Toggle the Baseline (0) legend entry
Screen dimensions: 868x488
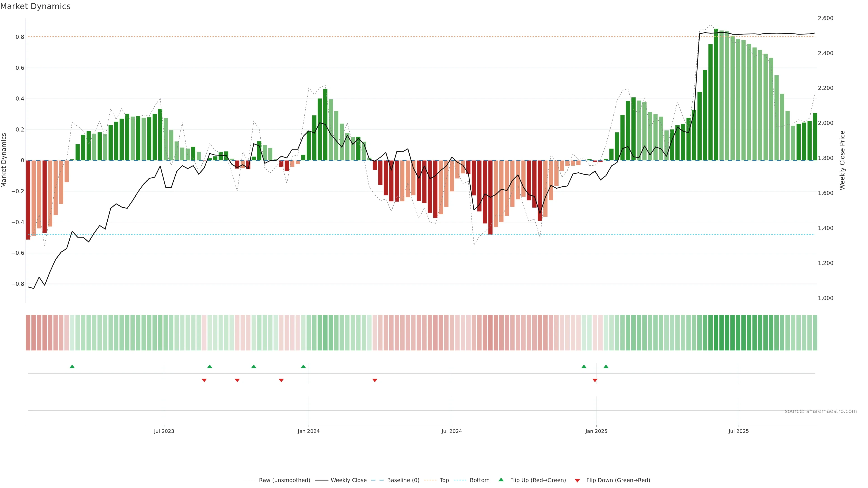coord(403,480)
